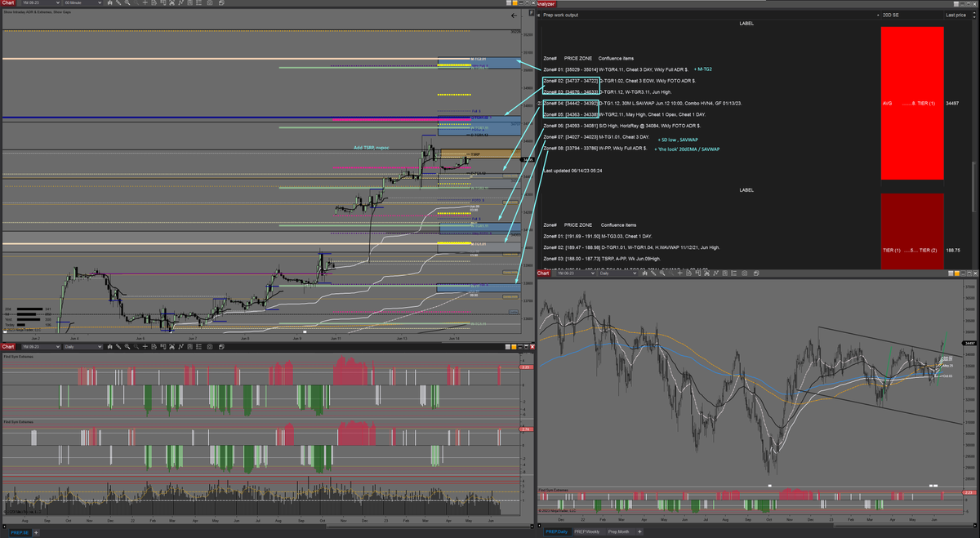Toggle Chart Trader in 60 Minute chart toolbar
The height and width of the screenshot is (538, 980).
pyautogui.click(x=163, y=4)
